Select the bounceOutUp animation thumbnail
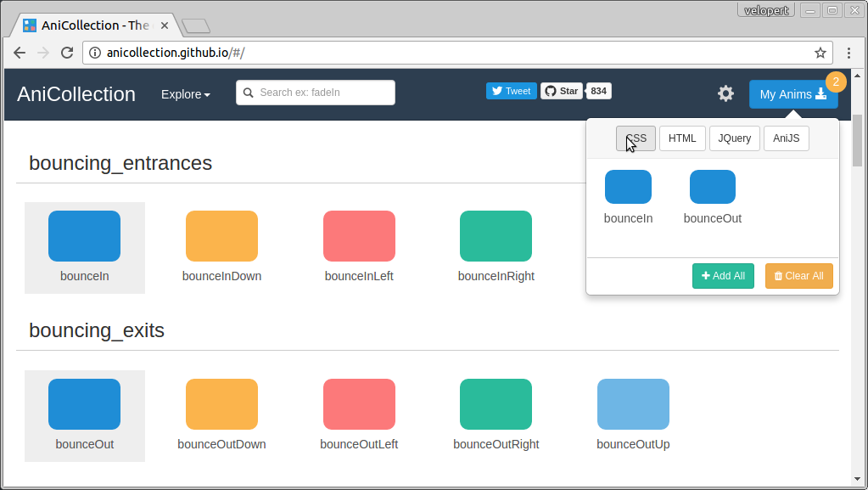The width and height of the screenshot is (868, 490). 633,404
